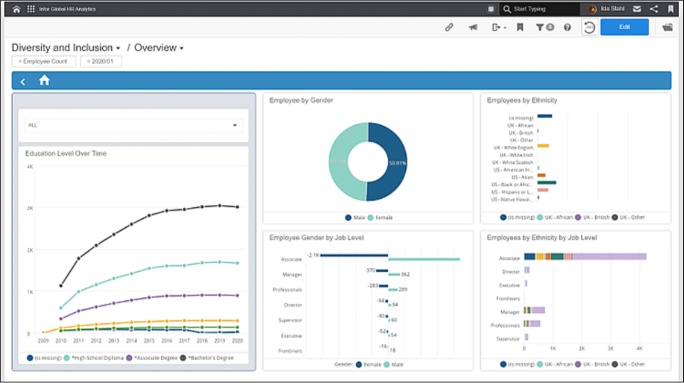Screen dimensions: 684x383
Task: Toggle High School Diploma legend series
Action: (94, 358)
